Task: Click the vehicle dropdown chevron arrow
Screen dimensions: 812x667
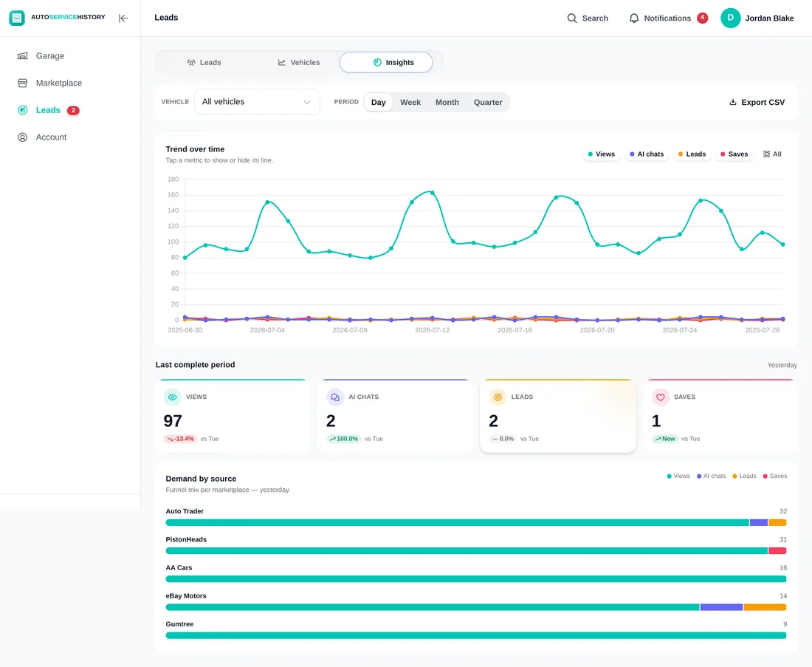Action: (307, 102)
